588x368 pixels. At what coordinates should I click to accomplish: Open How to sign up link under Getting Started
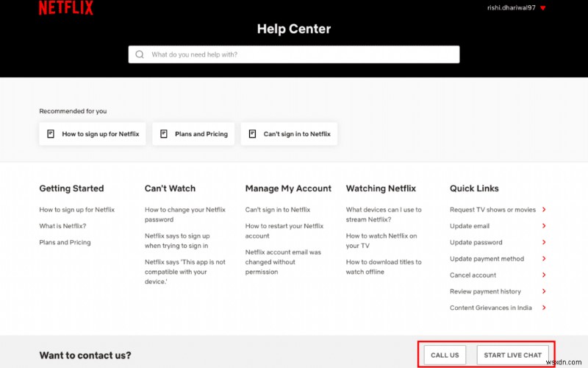click(x=77, y=210)
